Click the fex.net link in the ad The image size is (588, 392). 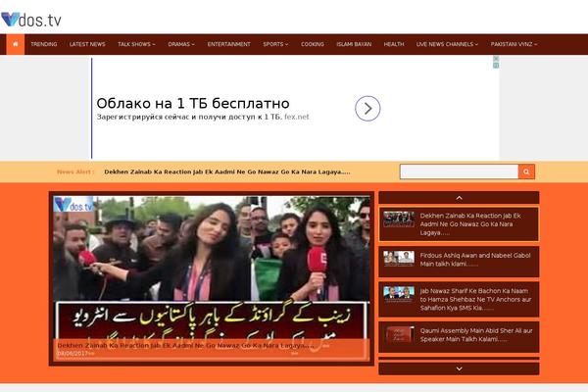point(297,117)
